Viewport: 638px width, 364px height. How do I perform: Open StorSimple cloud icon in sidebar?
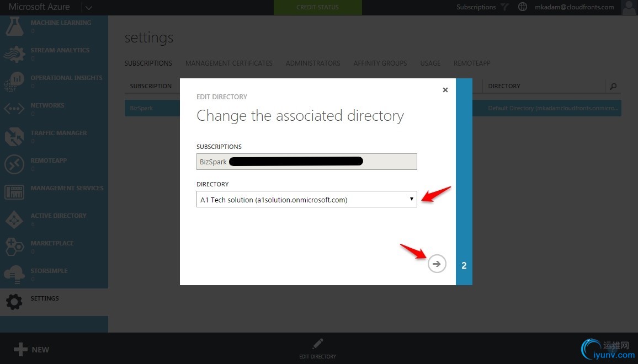coord(14,275)
